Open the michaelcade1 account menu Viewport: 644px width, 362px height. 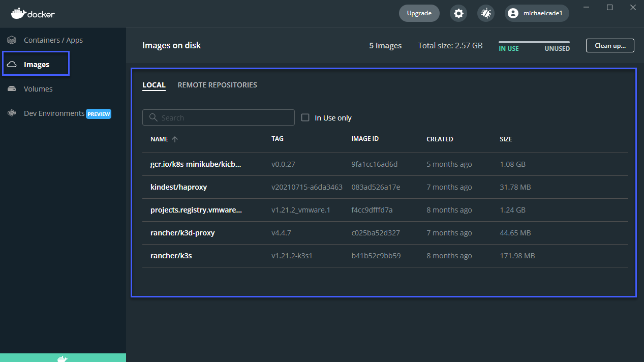point(536,13)
